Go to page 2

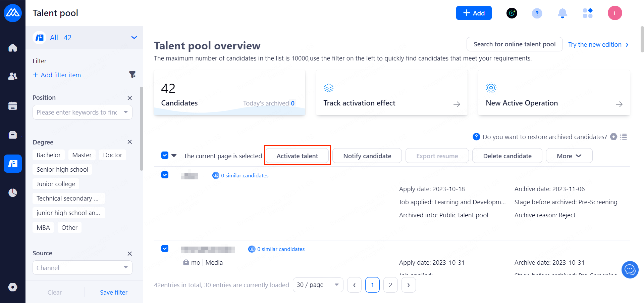coord(390,285)
